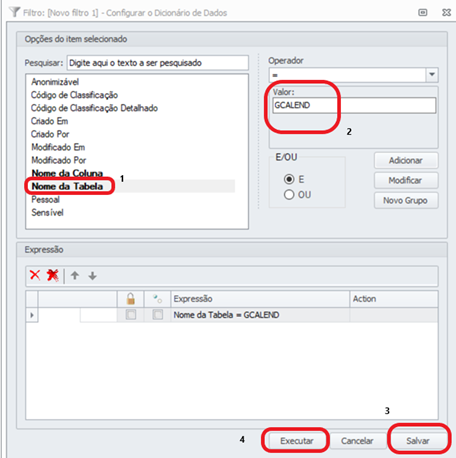
Task: Select the E radio button
Action: (x=289, y=179)
